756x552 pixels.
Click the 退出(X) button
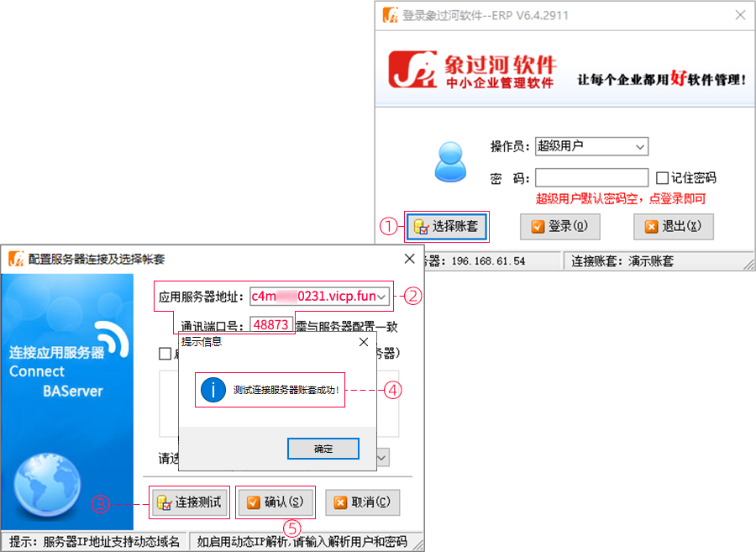tap(674, 227)
